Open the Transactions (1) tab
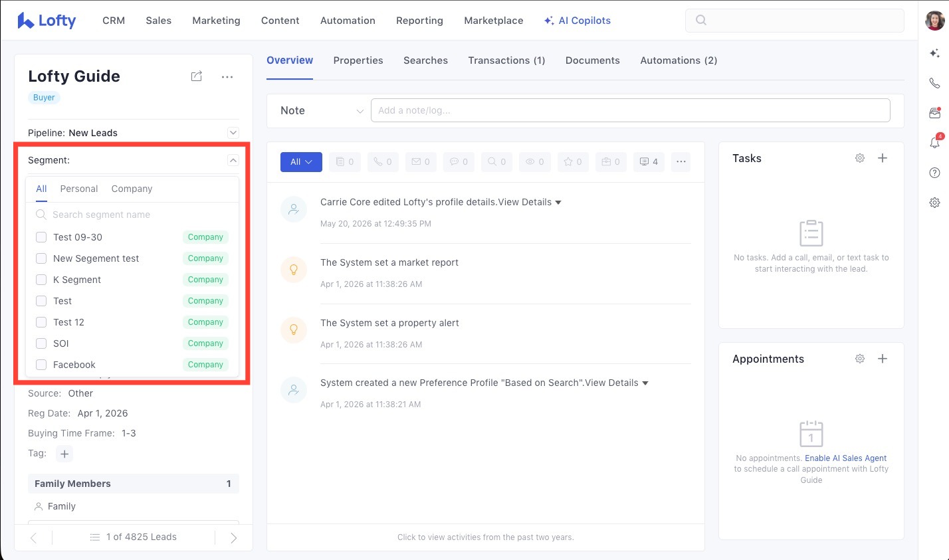 pos(506,60)
